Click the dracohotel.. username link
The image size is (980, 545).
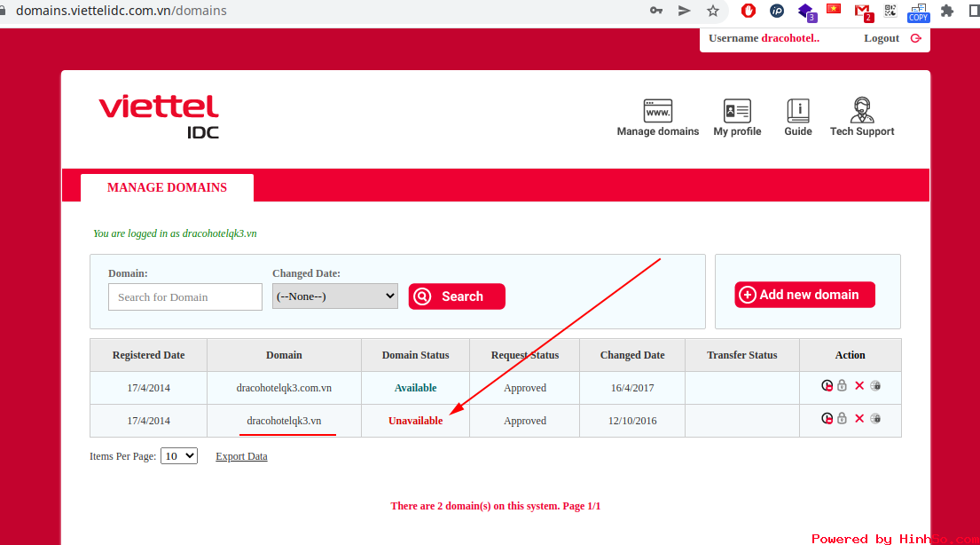790,38
